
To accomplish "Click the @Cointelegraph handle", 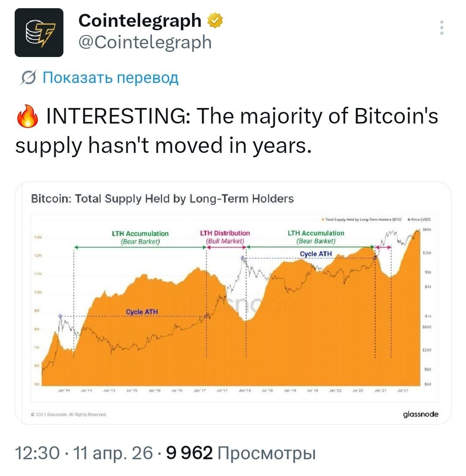I will 145,42.
